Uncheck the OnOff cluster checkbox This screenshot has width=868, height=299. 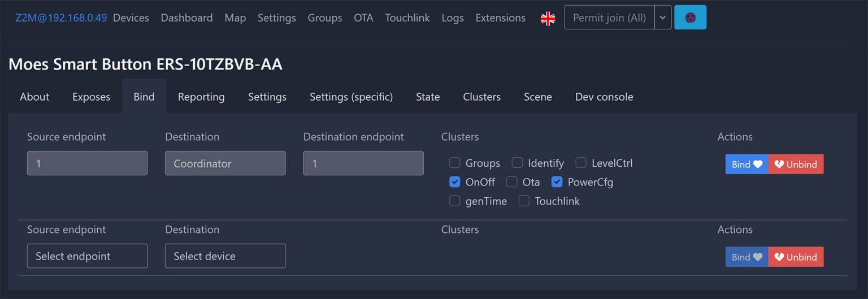click(455, 182)
